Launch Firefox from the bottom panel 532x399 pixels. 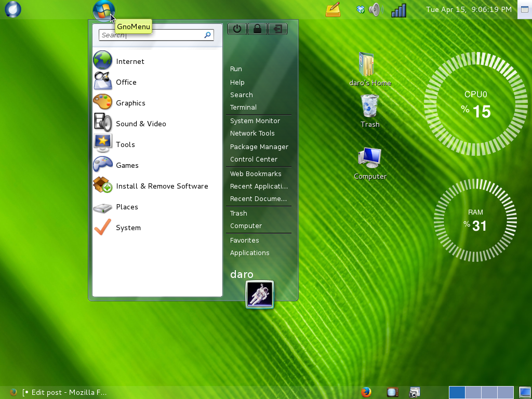point(367,392)
